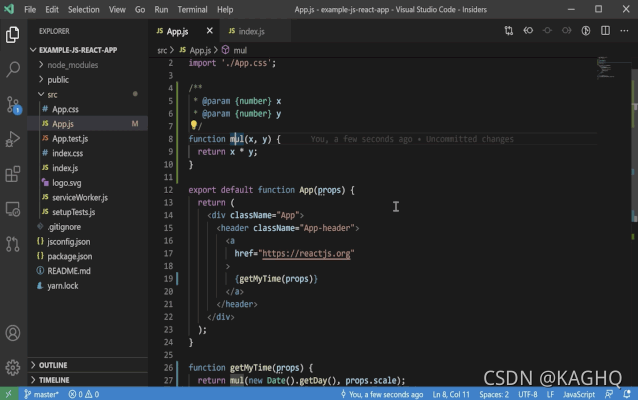This screenshot has width=638, height=400.
Task: Change the UTF-8 file encoding
Action: pyautogui.click(x=528, y=394)
